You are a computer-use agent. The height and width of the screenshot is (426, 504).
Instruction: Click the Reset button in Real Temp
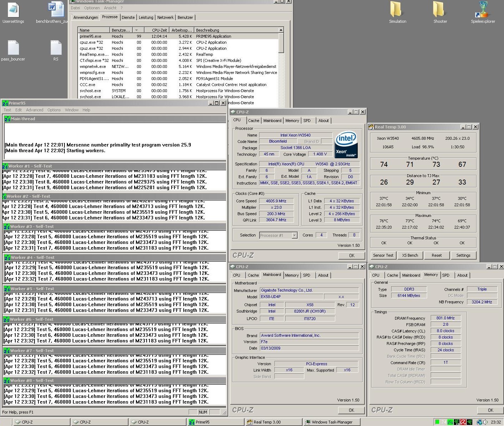437,255
